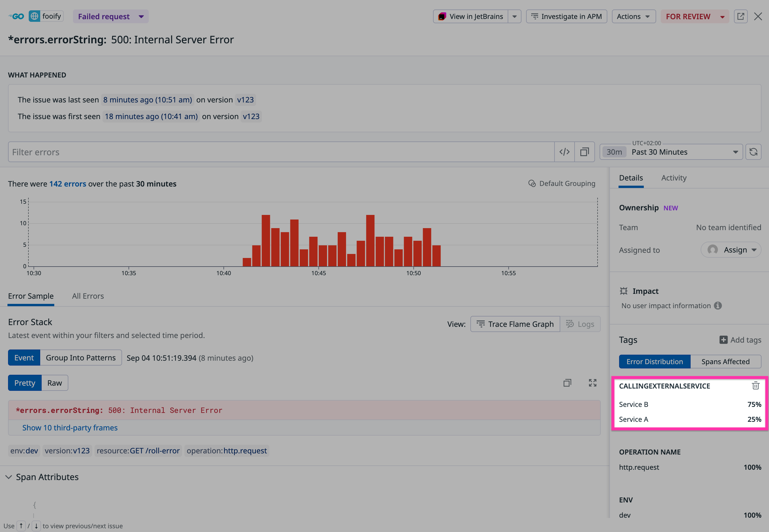Show 10 third-party frames

click(x=70, y=428)
